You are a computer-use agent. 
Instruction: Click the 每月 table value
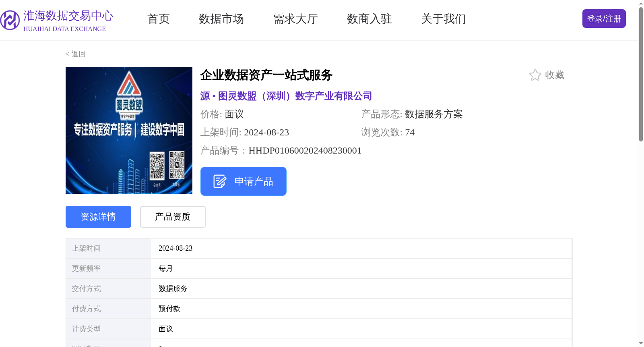coord(166,268)
